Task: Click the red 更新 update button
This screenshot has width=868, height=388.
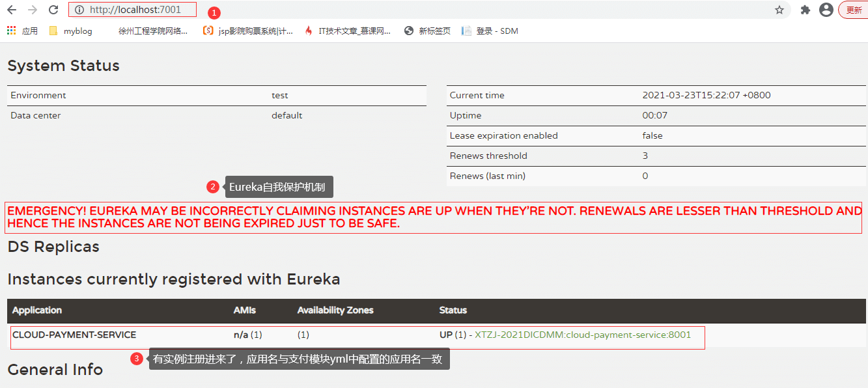Action: click(854, 10)
